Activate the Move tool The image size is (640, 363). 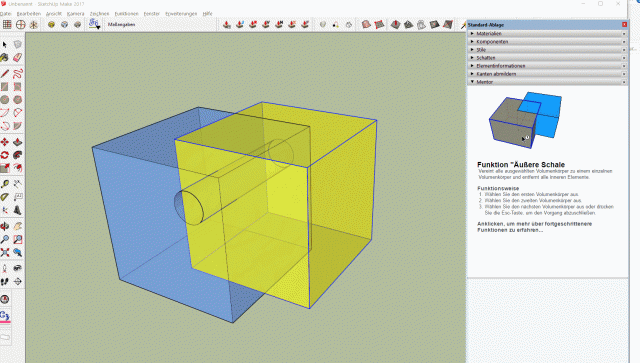click(4, 142)
